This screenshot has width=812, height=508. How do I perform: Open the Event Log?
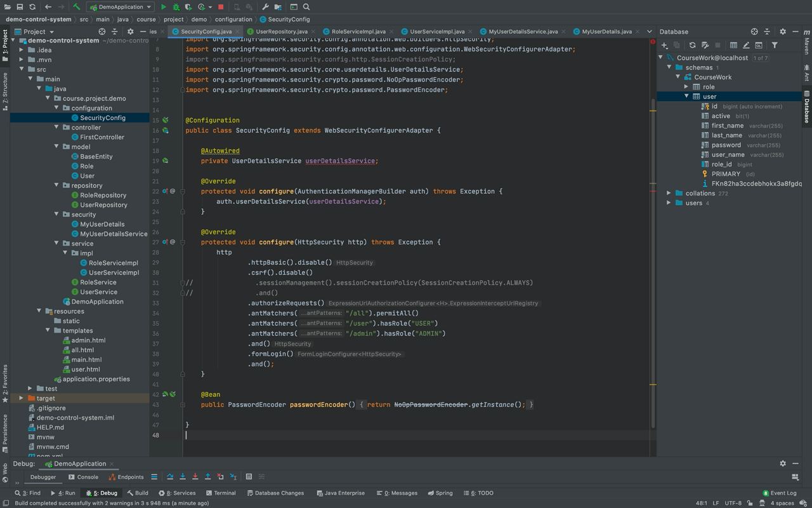[x=779, y=493]
